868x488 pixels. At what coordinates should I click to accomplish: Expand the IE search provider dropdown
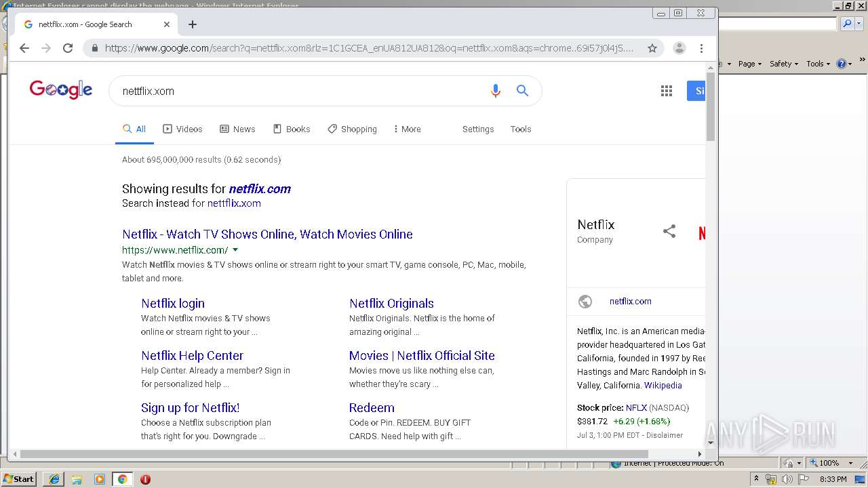(x=859, y=24)
